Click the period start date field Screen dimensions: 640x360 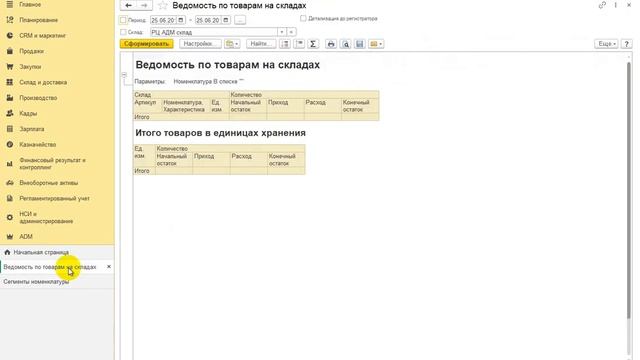pos(163,20)
